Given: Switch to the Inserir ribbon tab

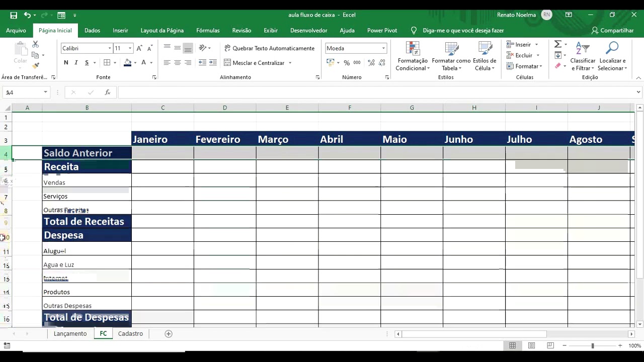Looking at the screenshot, I should tap(120, 30).
